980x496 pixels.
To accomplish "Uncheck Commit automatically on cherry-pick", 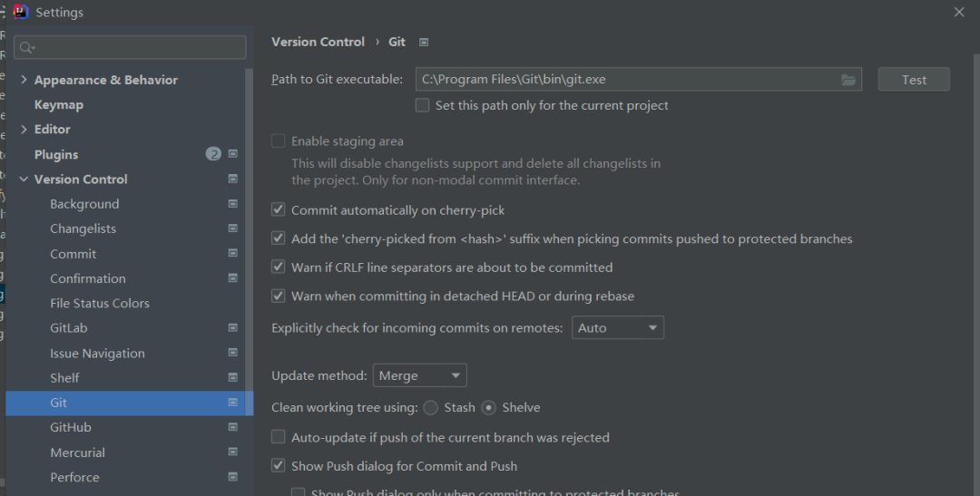I will click(x=279, y=210).
